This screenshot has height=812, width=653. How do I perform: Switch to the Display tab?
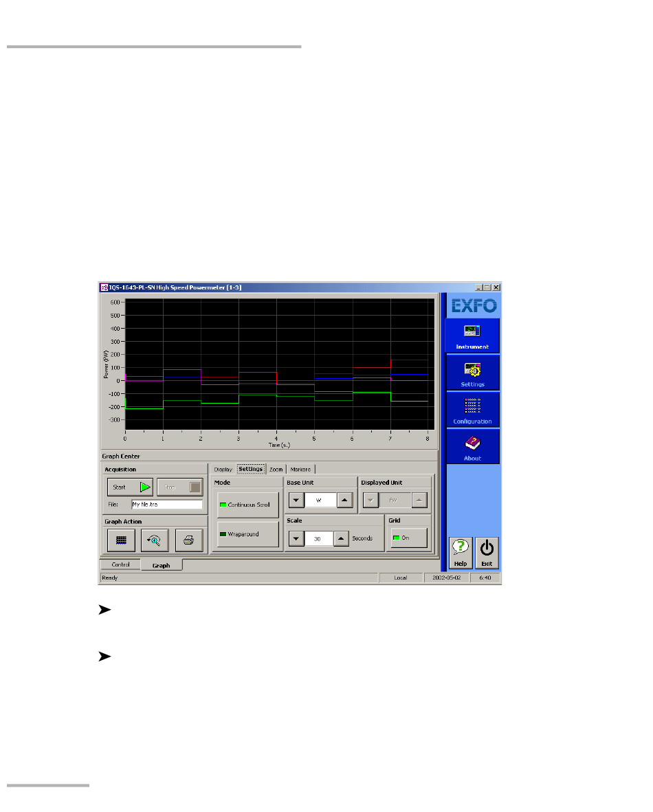[x=223, y=470]
